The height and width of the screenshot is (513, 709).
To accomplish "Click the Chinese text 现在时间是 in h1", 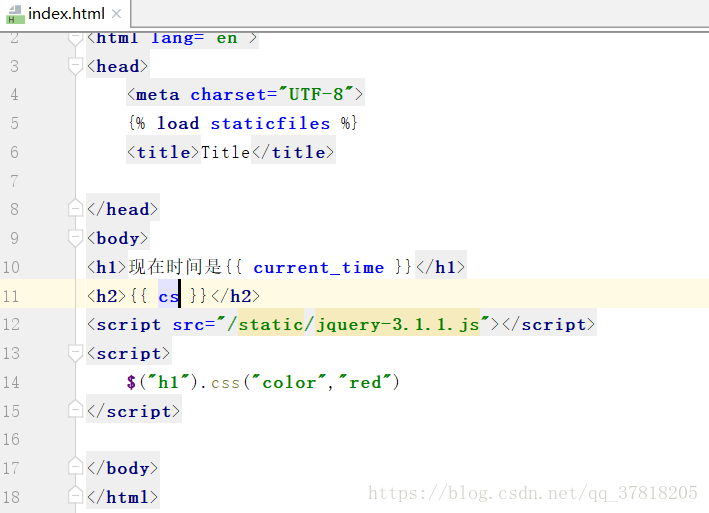I will [x=175, y=267].
